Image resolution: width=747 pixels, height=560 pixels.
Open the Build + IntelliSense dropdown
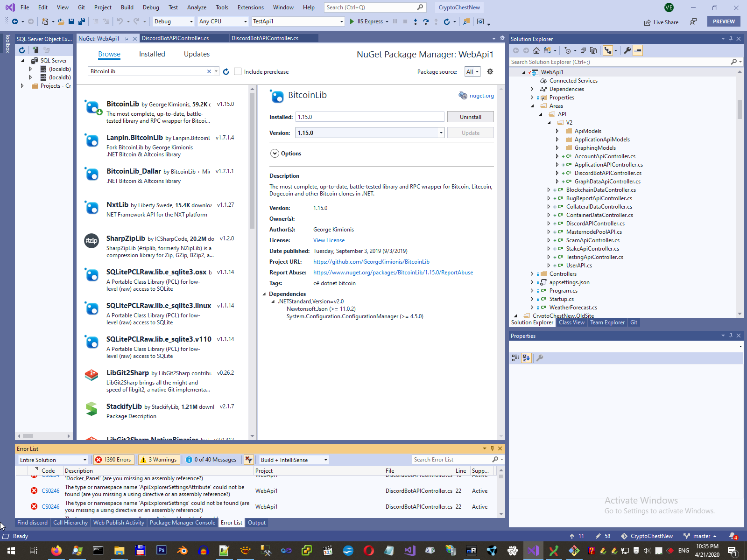click(294, 460)
